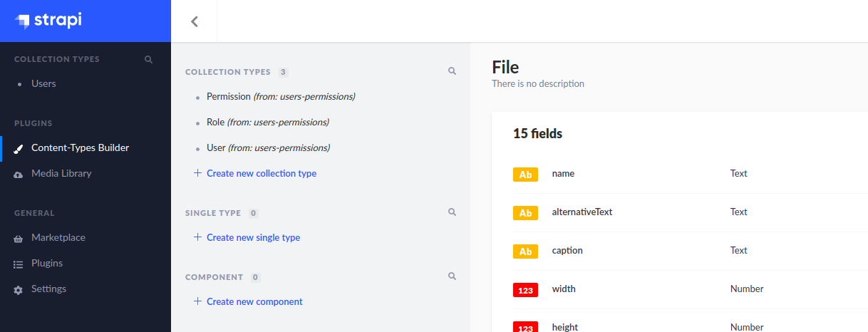
Task: Select User (from: users-permissions) item
Action: (x=268, y=147)
